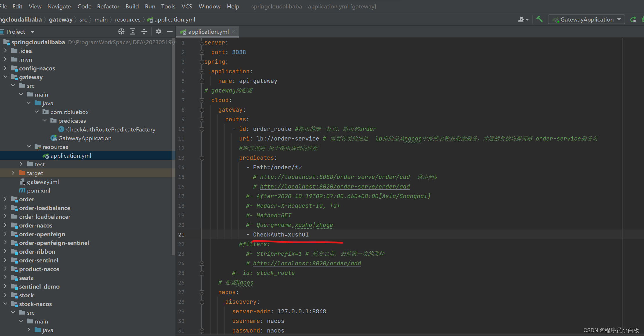
Task: Click the Run/rerun icon beside GatewayApplication
Action: [633, 19]
